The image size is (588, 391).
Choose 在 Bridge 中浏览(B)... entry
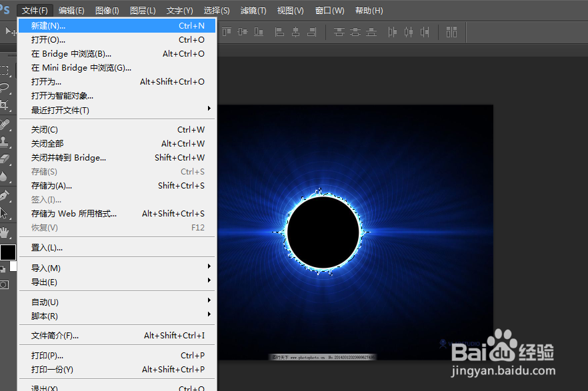[117, 53]
